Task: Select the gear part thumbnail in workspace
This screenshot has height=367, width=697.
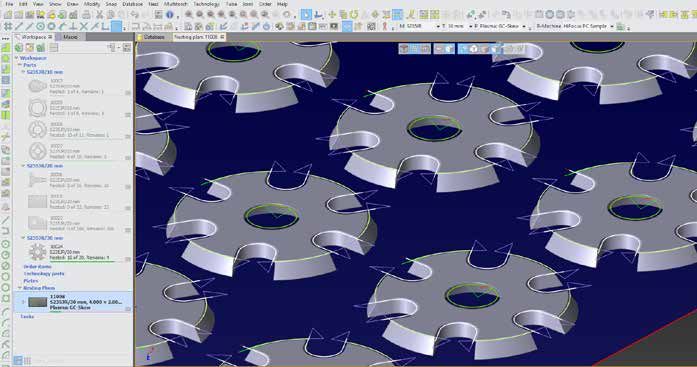Action: pos(37,252)
